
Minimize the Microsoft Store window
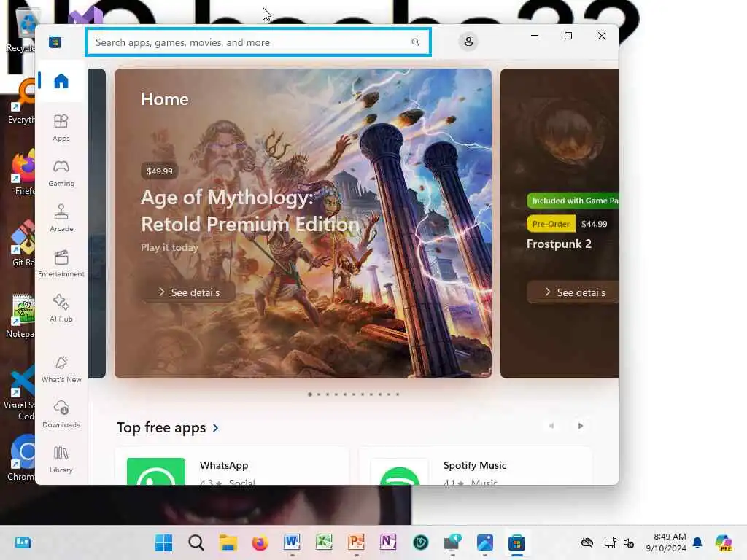[x=535, y=36]
